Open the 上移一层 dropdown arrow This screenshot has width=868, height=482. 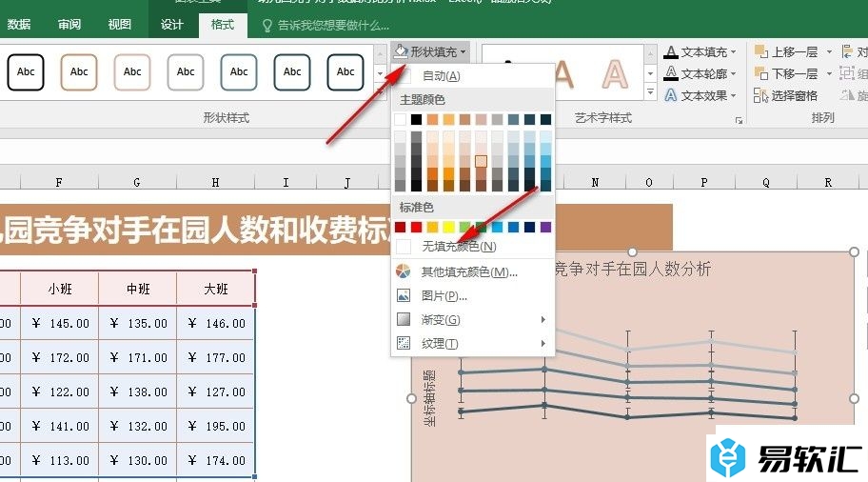(x=829, y=52)
